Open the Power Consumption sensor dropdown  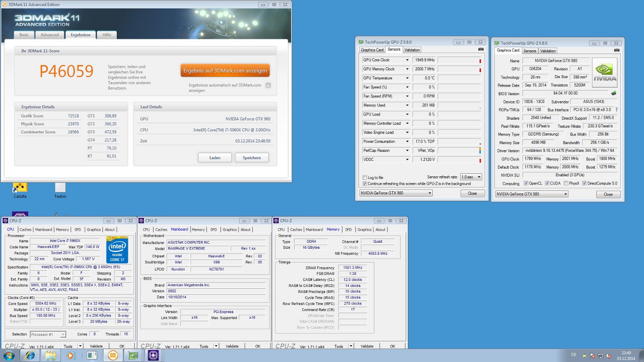[x=407, y=142]
